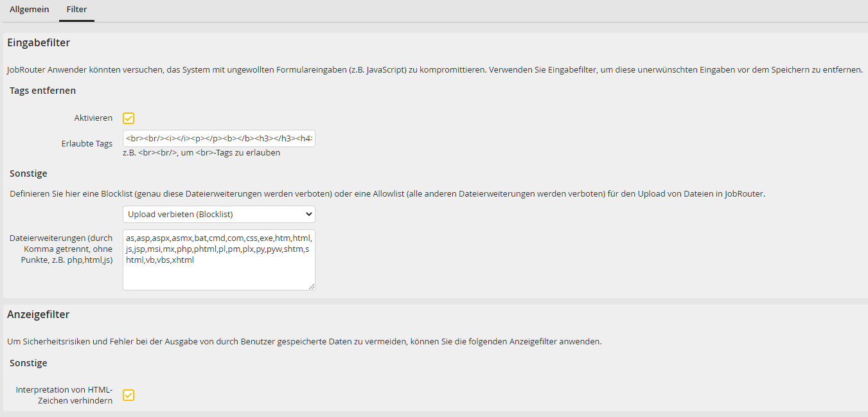Click the Anzeigefilter description paragraph

304,341
